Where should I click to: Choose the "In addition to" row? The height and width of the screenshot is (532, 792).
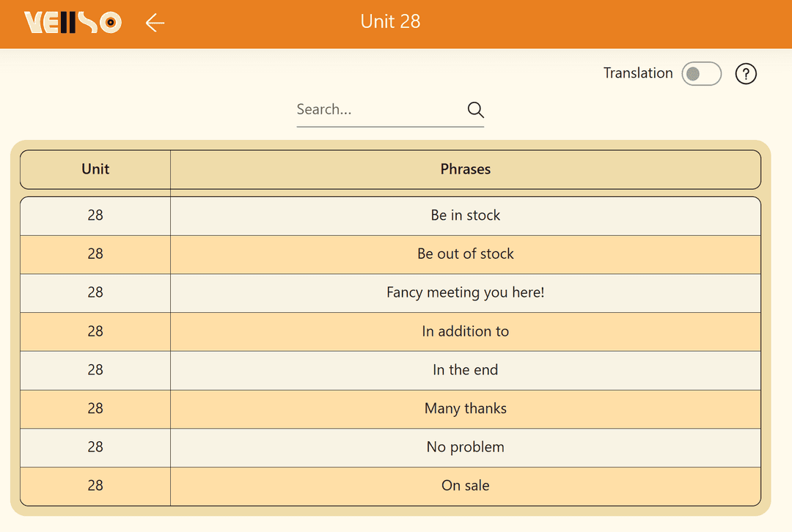pos(465,331)
